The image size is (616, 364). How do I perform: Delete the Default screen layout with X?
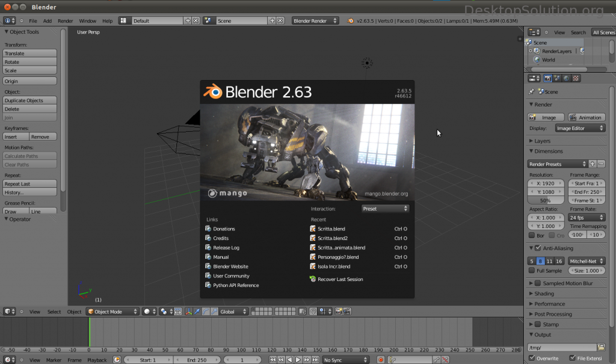196,20
